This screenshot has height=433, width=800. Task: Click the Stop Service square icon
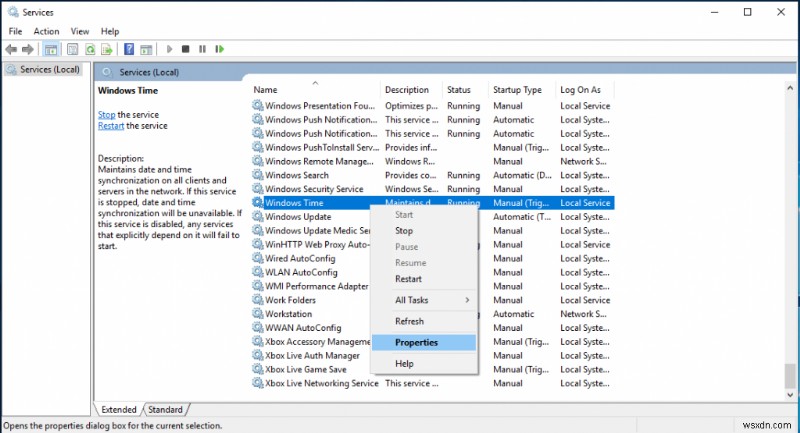point(186,49)
